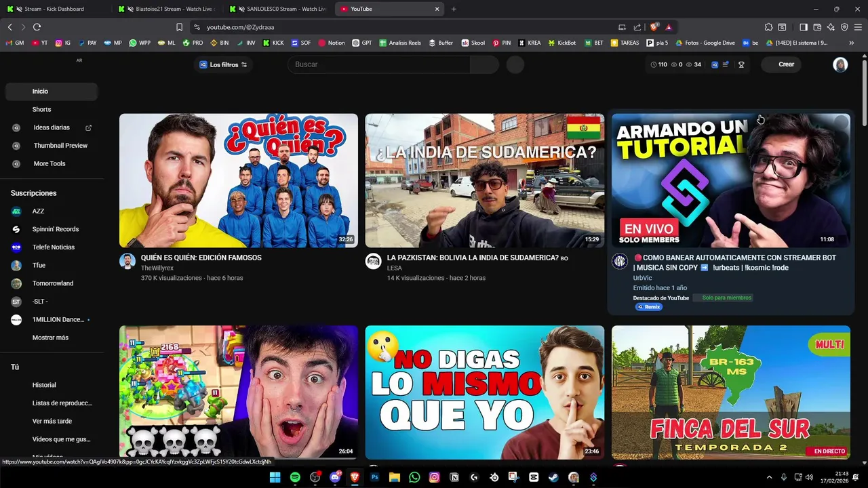
Task: Open Thumbnail Preview in the sidebar
Action: coord(52,146)
